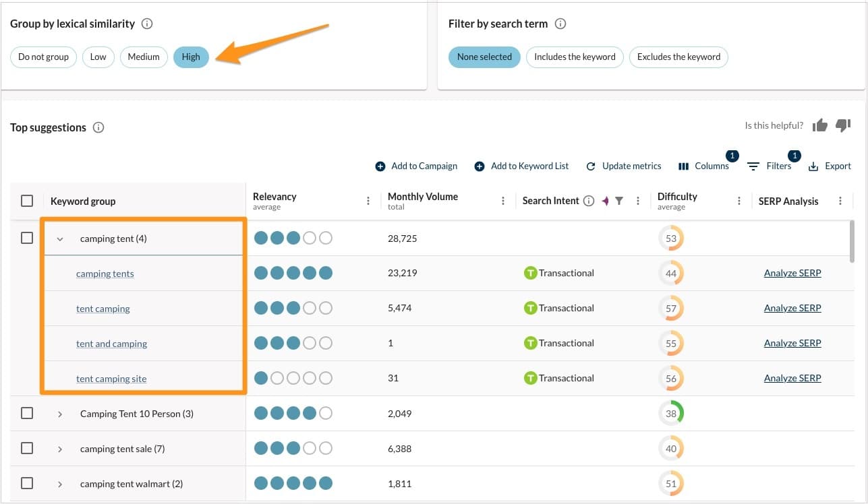
Task: Choose the Includes the keyword filter
Action: 575,57
